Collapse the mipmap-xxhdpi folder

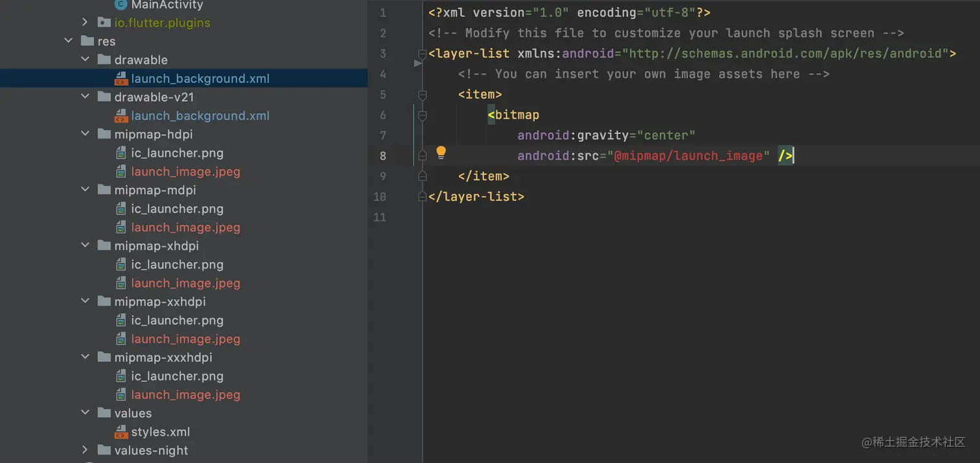point(85,302)
